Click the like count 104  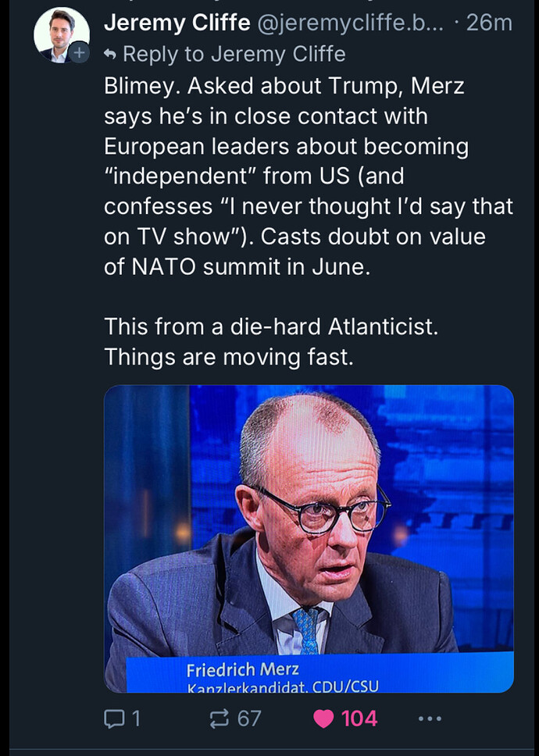tap(359, 719)
